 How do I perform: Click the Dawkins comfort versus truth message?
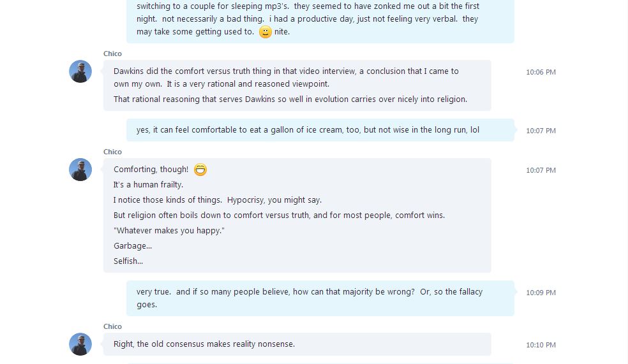point(286,77)
